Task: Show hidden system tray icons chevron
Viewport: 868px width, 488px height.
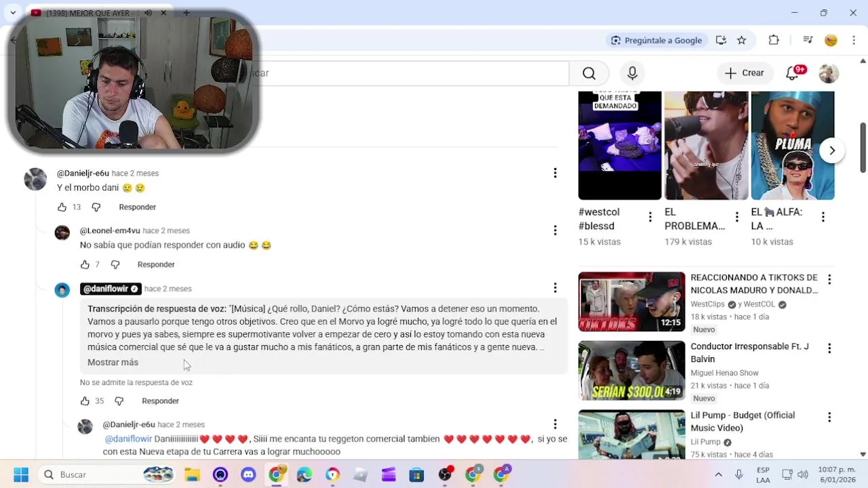Action: 718,474
